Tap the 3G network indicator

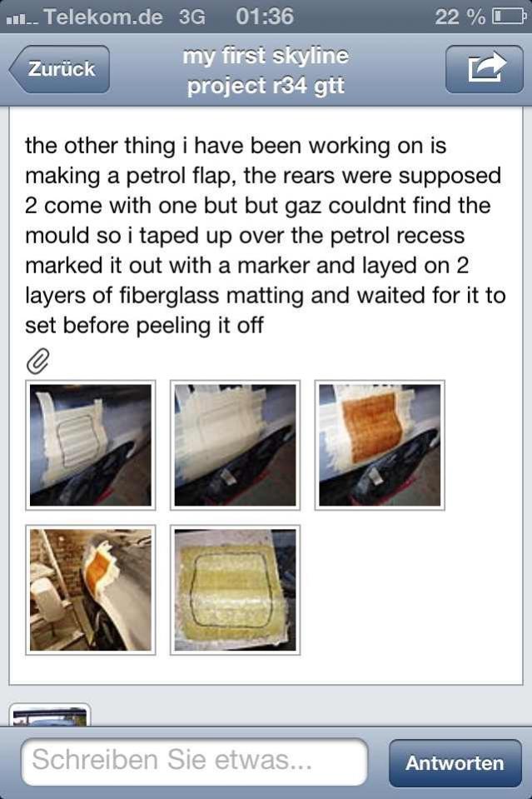point(191,17)
